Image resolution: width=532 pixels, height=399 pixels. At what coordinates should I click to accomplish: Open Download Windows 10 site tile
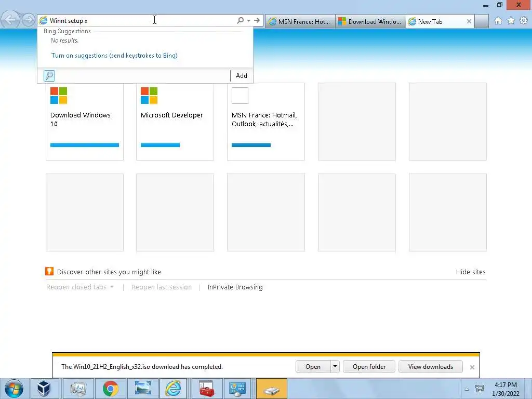85,122
